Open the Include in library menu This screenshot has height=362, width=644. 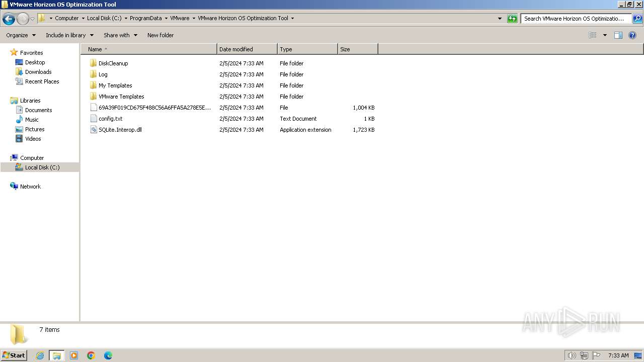69,35
